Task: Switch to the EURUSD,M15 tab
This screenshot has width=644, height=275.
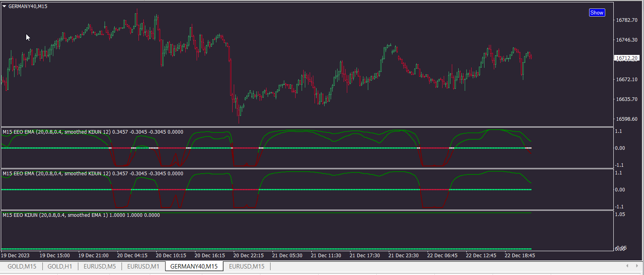Action: tap(247, 266)
